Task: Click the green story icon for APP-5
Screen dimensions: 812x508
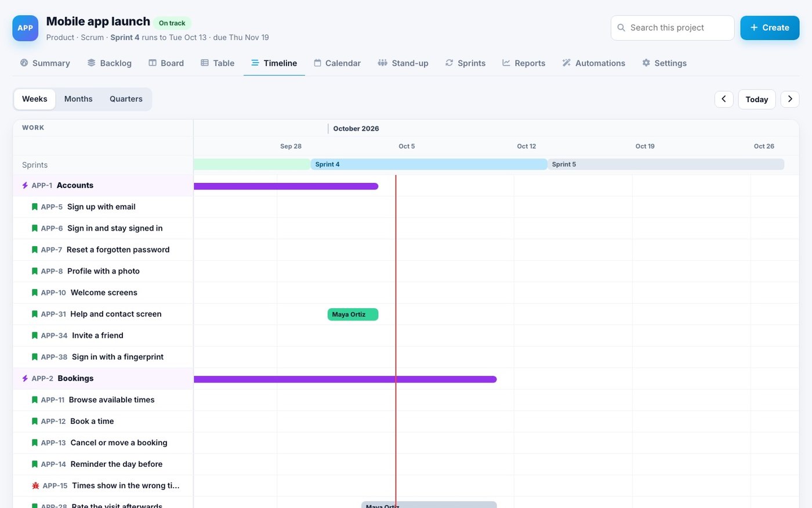Action: click(x=35, y=207)
